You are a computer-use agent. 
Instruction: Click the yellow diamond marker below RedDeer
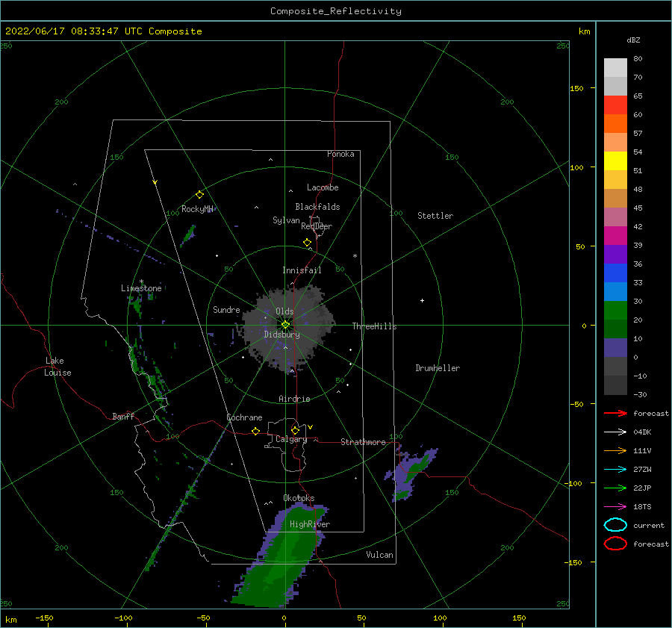(307, 243)
